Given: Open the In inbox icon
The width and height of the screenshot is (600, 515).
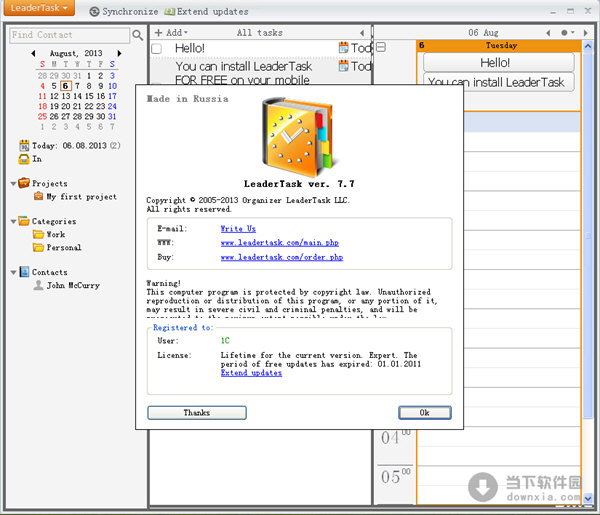Looking at the screenshot, I should 24,159.
